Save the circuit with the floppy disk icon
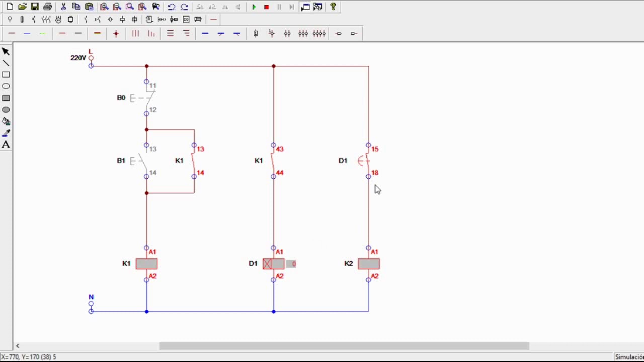The height and width of the screenshot is (362, 644). point(35,7)
